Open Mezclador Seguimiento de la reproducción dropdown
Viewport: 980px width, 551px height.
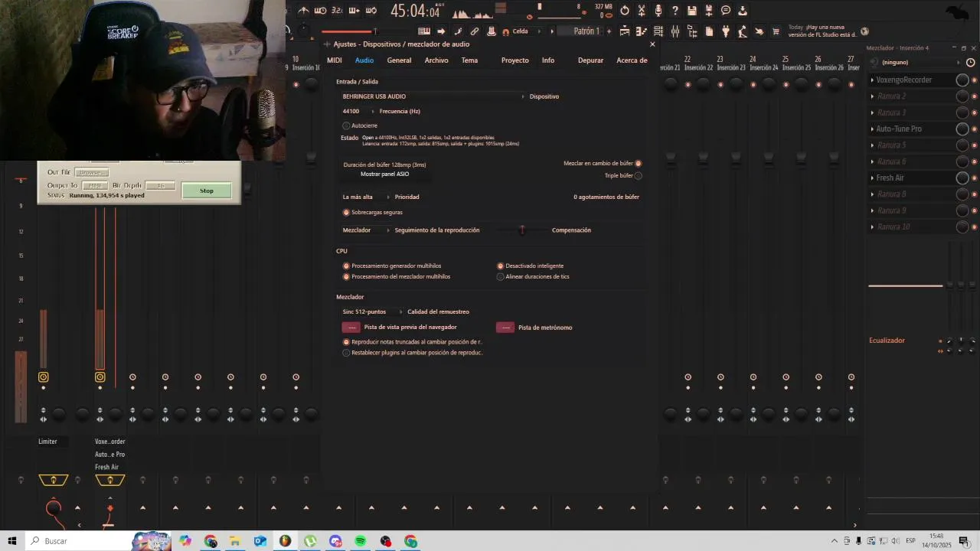point(365,230)
